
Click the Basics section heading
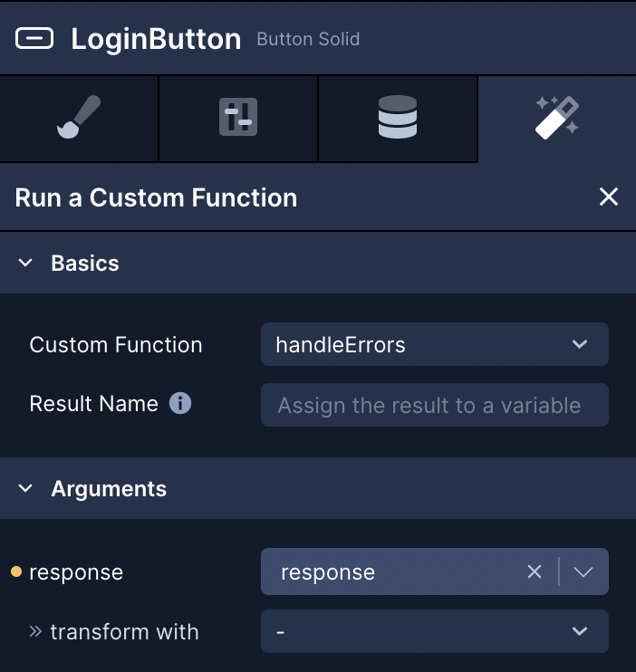85,264
